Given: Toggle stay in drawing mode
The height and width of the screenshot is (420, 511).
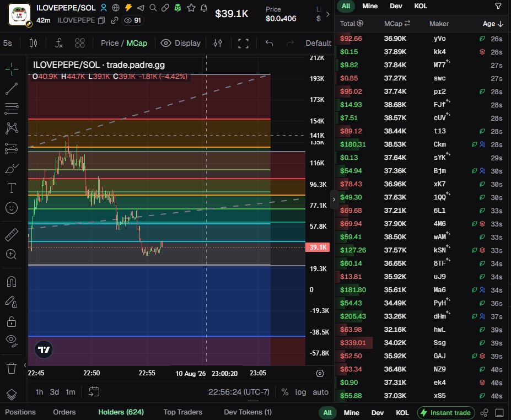Looking at the screenshot, I should point(12,301).
